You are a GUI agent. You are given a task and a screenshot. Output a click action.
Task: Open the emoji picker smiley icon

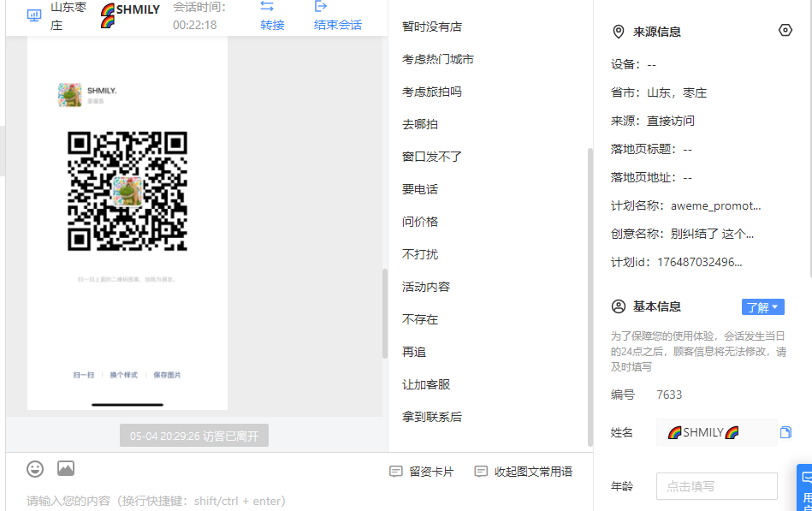coord(35,469)
